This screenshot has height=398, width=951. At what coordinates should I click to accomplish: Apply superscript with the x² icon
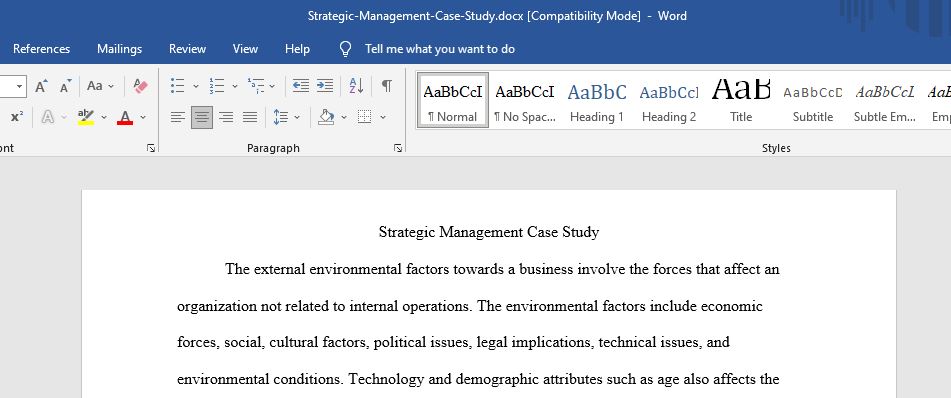(17, 116)
